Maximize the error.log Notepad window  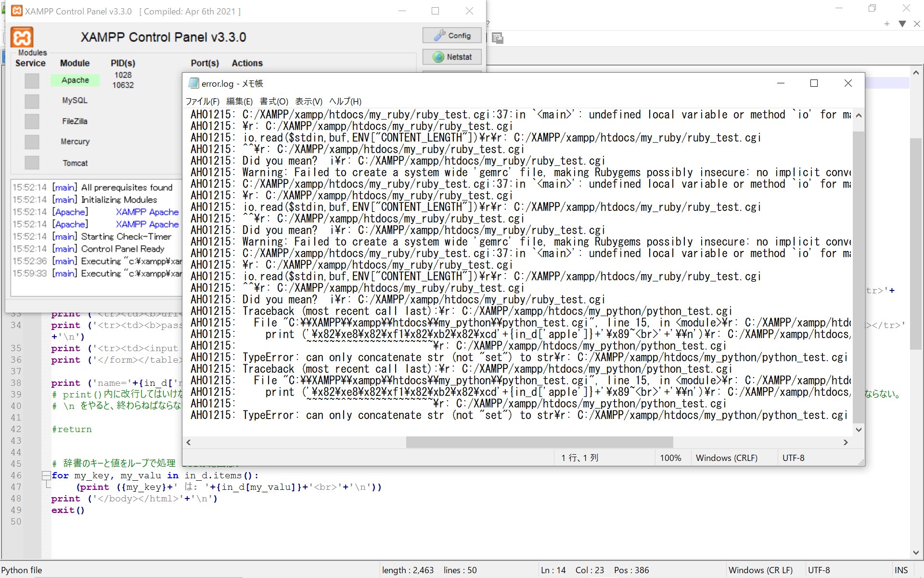point(814,83)
